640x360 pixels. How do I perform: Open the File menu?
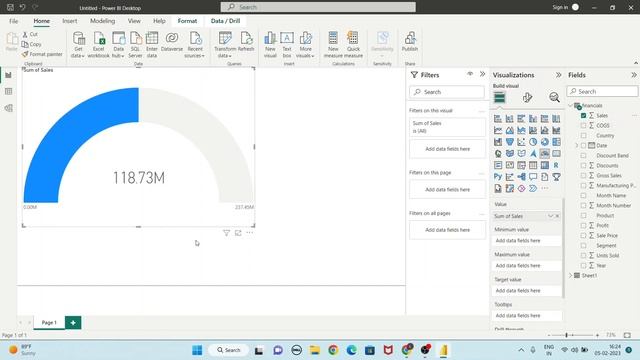click(x=13, y=21)
